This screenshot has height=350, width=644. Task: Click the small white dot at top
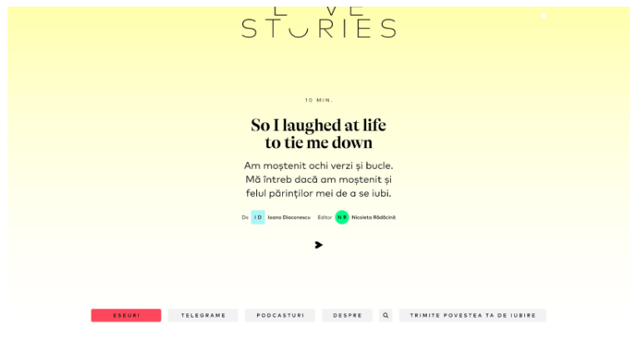click(x=543, y=16)
